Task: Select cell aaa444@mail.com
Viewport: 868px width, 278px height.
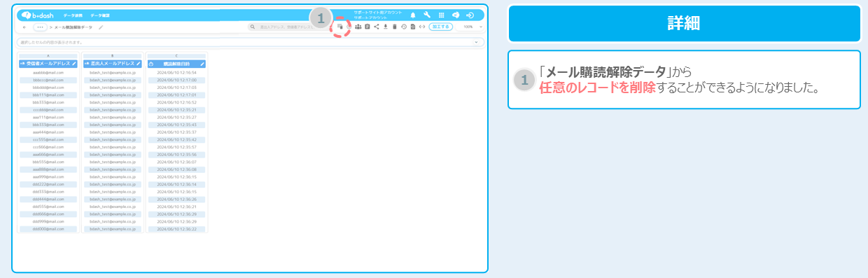Action: 48,132
